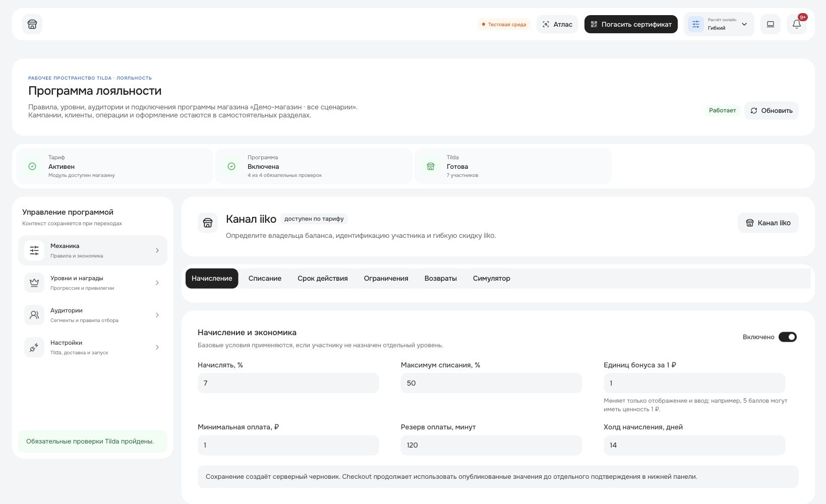Image resolution: width=826 pixels, height=504 pixels.
Task: Open notifications bell icon
Action: [x=797, y=24]
